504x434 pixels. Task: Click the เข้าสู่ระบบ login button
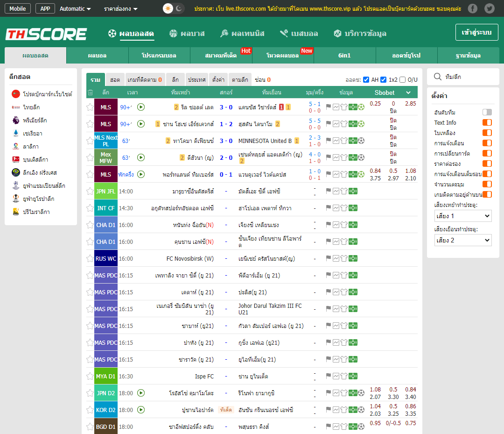click(476, 33)
